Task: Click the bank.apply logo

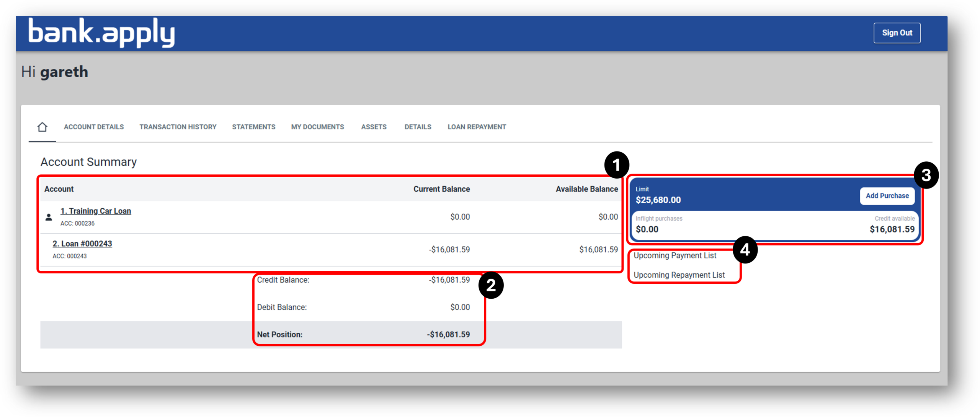Action: [101, 33]
